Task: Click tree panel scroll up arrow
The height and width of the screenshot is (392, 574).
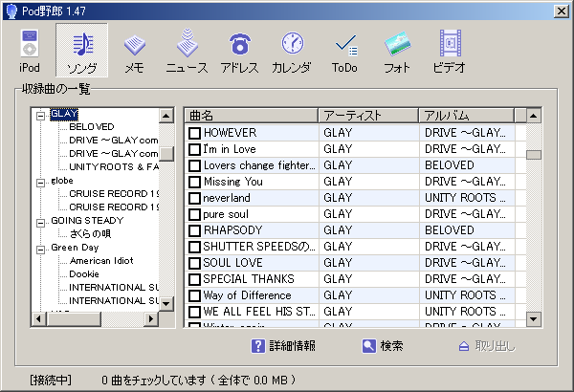Action: pos(166,116)
